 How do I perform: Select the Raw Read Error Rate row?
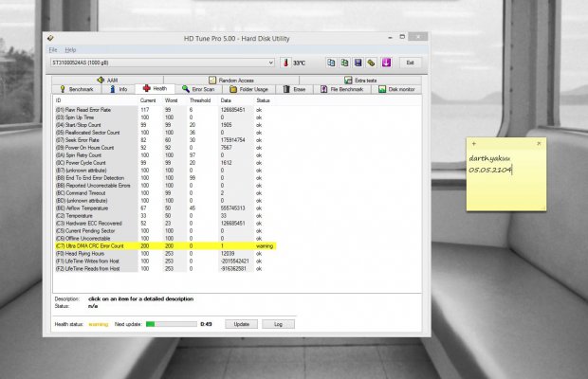point(165,110)
